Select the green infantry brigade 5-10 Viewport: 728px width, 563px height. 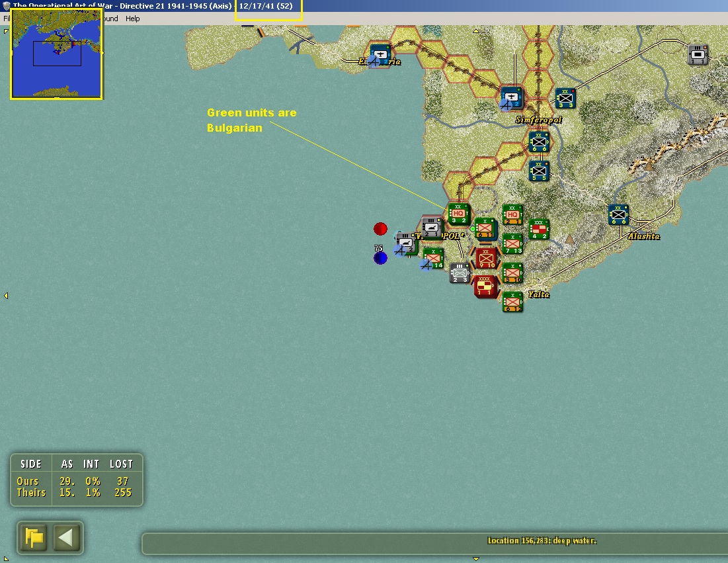pyautogui.click(x=512, y=273)
